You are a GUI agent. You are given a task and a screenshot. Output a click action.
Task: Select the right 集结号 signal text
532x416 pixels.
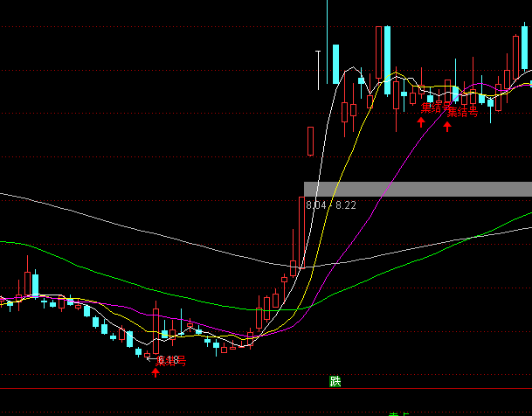tap(463, 112)
